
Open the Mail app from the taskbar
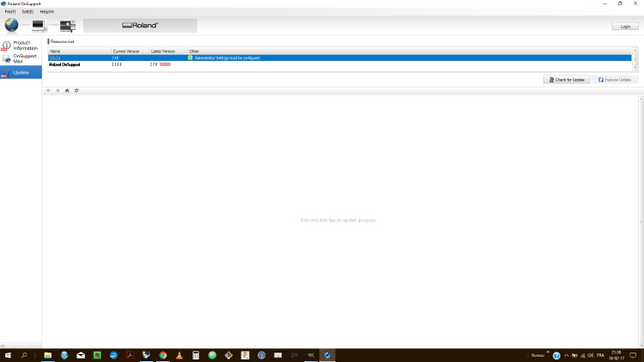click(81, 355)
